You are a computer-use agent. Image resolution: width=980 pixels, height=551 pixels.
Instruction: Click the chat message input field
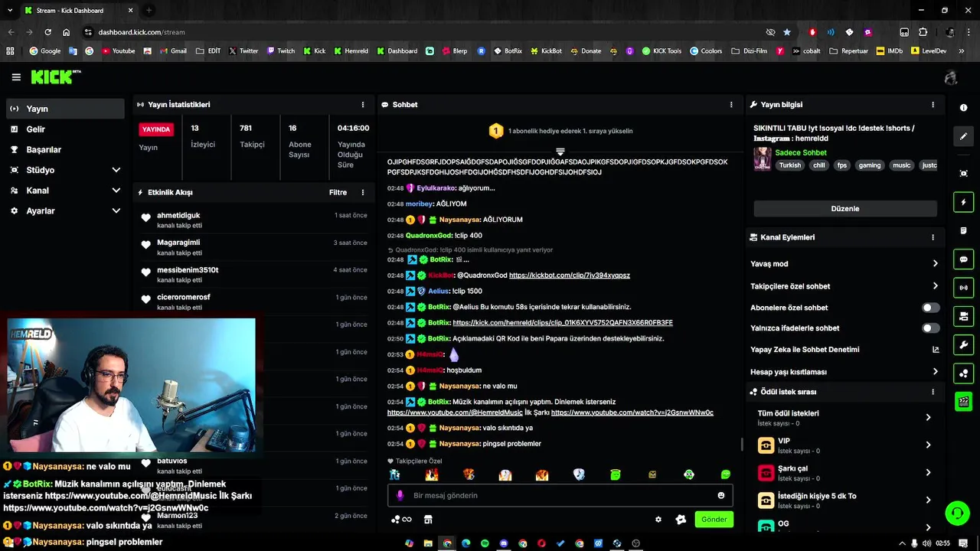560,496
